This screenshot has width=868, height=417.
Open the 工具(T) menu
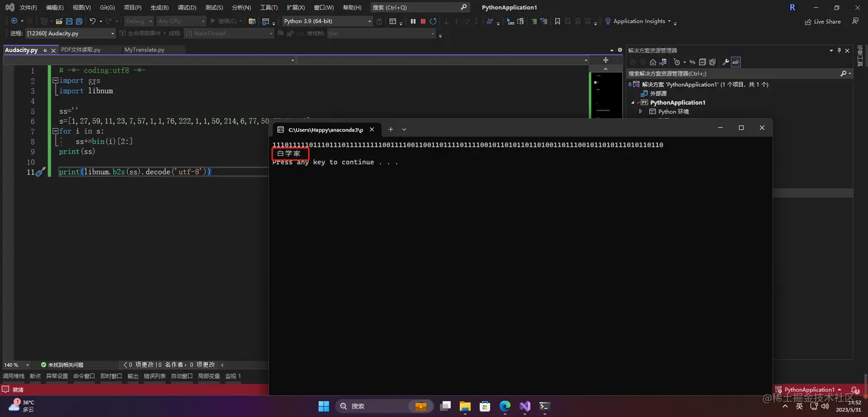(269, 7)
